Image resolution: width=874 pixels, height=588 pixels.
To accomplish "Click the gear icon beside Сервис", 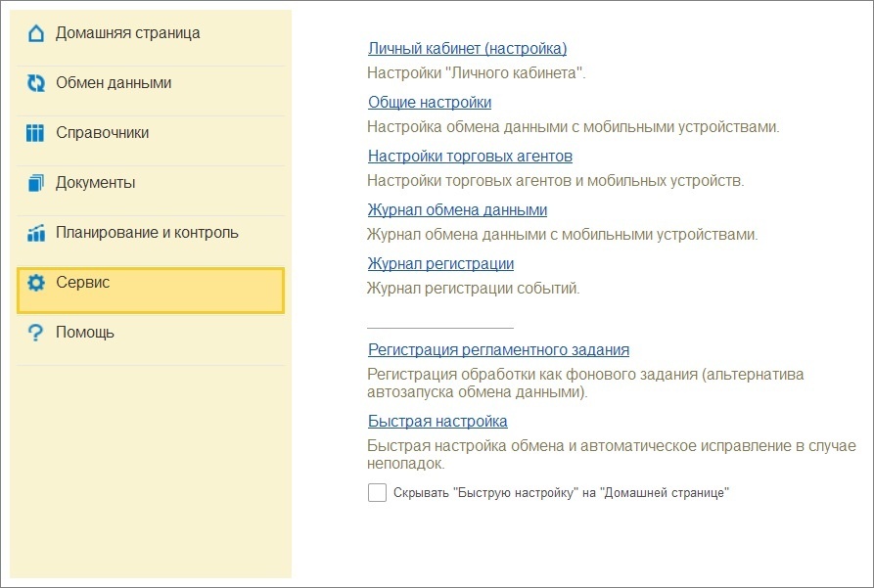I will click(36, 283).
